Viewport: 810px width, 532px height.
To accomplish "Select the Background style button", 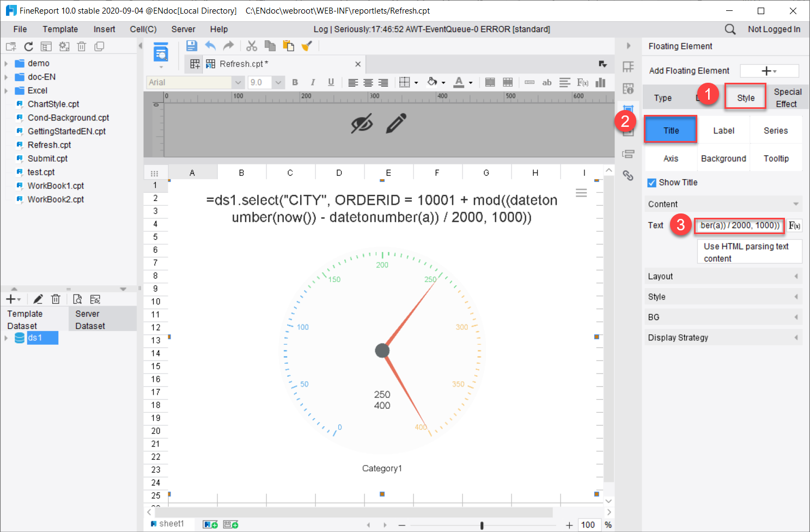I will coord(723,158).
